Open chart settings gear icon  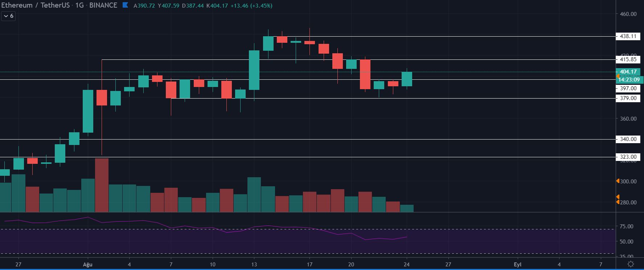tap(631, 264)
